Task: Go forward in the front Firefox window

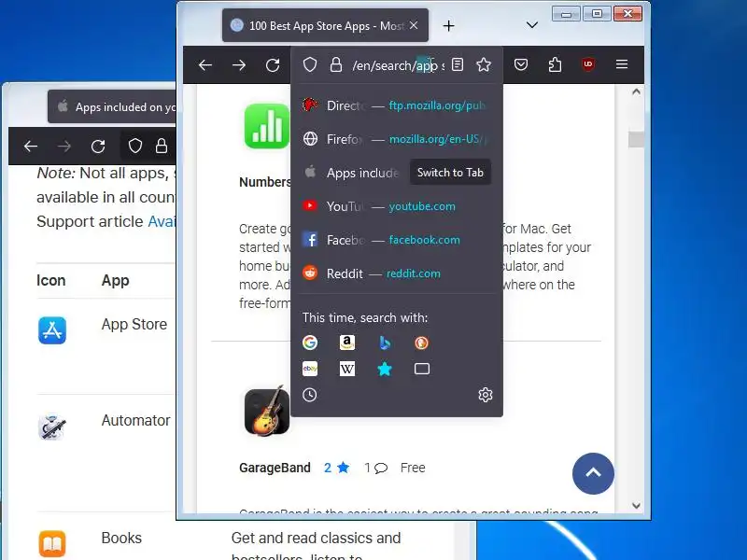Action: tap(239, 64)
